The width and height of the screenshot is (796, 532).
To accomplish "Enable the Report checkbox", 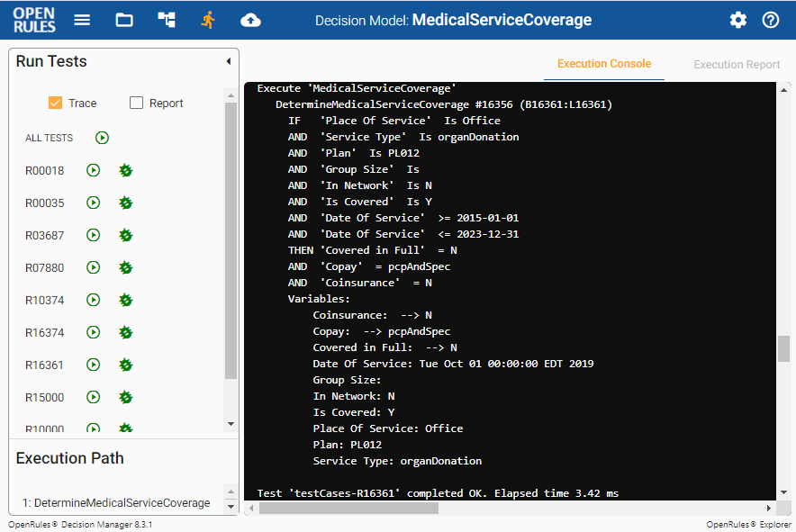I will click(x=137, y=103).
